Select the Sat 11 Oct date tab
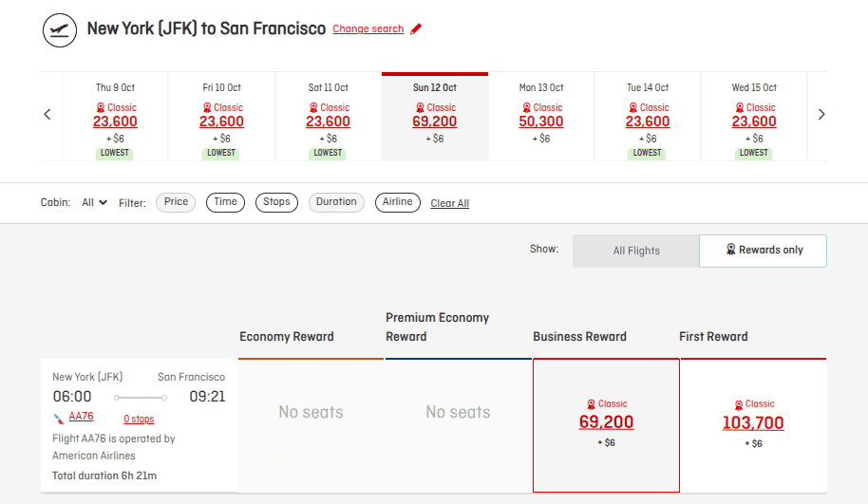The height and width of the screenshot is (504, 868). coord(329,118)
